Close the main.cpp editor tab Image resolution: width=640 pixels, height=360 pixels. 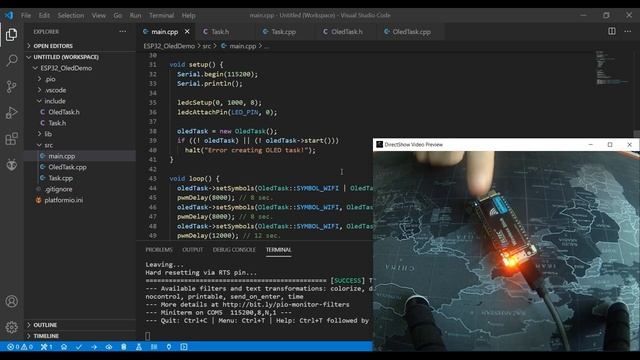[x=187, y=31]
